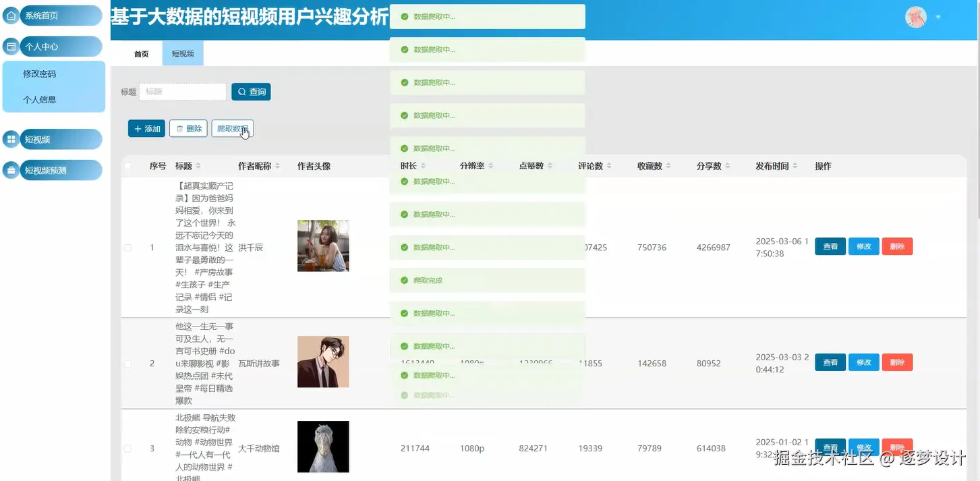
Task: Click 查看 for the 瓦斯讲故事 row
Action: point(830,362)
